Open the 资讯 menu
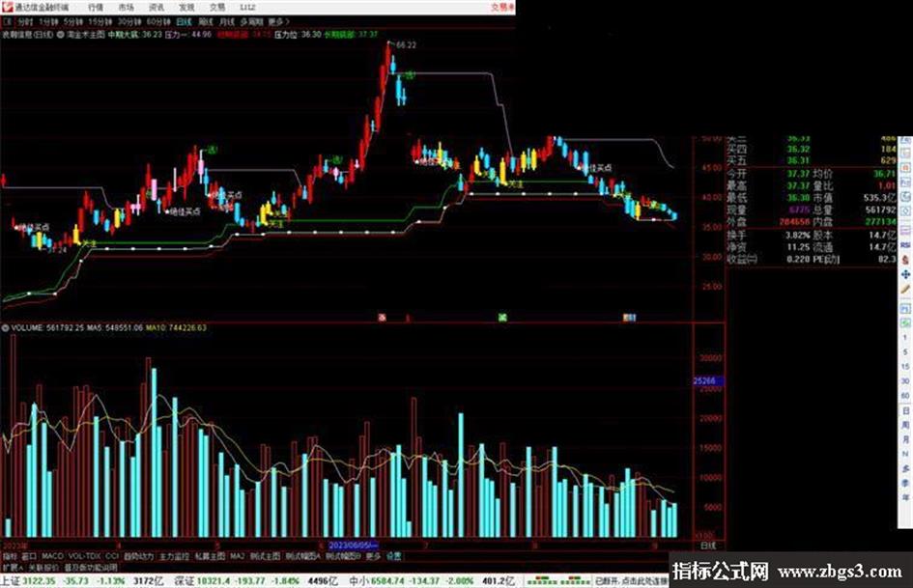Image resolution: width=913 pixels, height=588 pixels. 157,8
